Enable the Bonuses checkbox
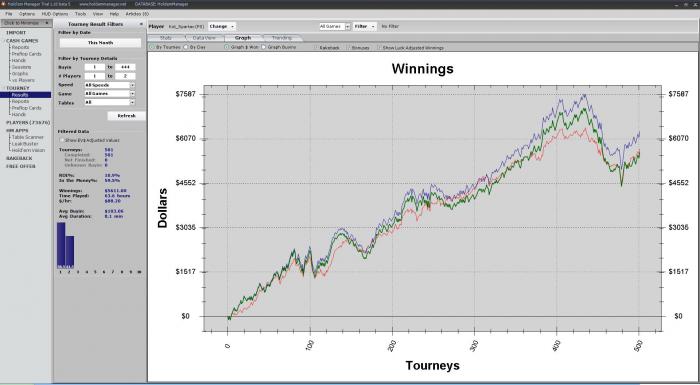 [x=348, y=47]
